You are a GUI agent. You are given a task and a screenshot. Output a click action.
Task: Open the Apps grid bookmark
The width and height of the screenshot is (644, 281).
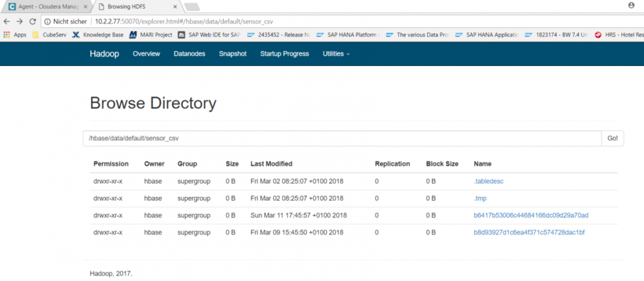pos(15,35)
